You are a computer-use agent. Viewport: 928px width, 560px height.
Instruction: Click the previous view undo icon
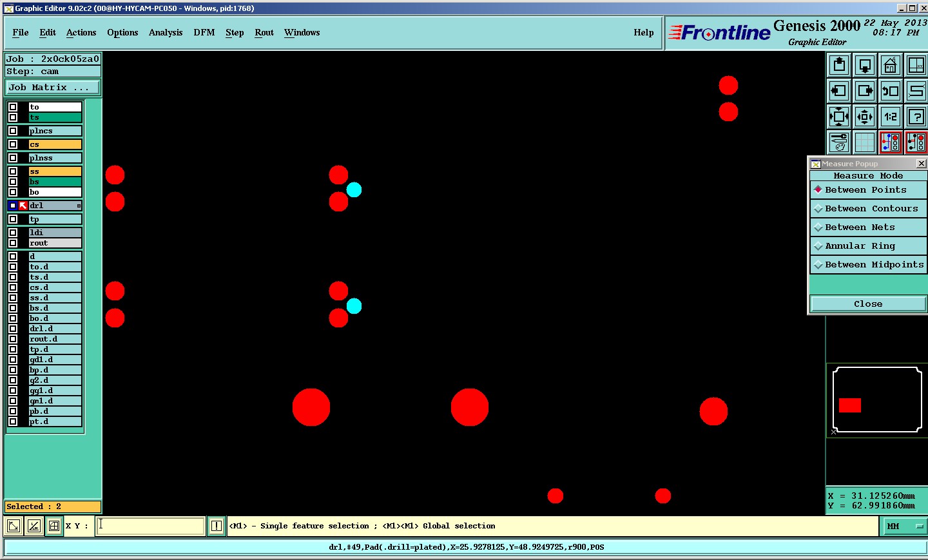[x=891, y=91]
